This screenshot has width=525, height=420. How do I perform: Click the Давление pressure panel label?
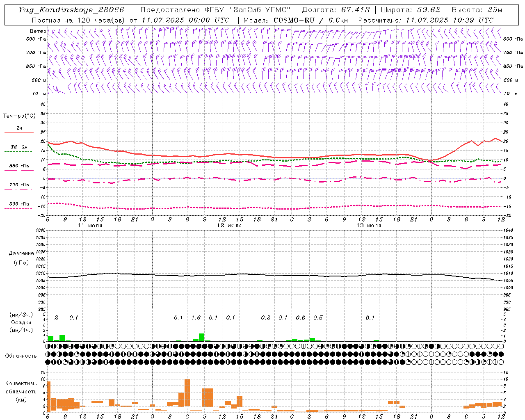click(21, 253)
